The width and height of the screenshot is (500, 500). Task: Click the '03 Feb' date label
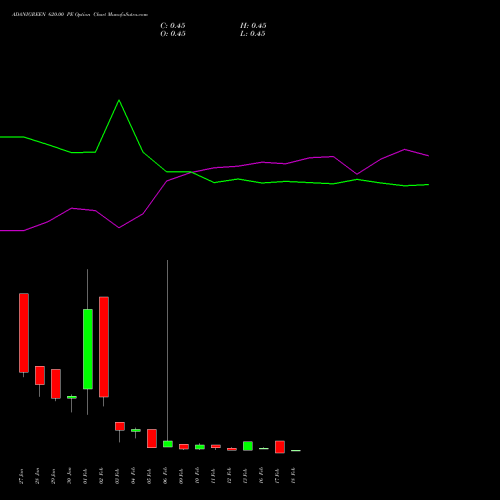[x=118, y=476]
